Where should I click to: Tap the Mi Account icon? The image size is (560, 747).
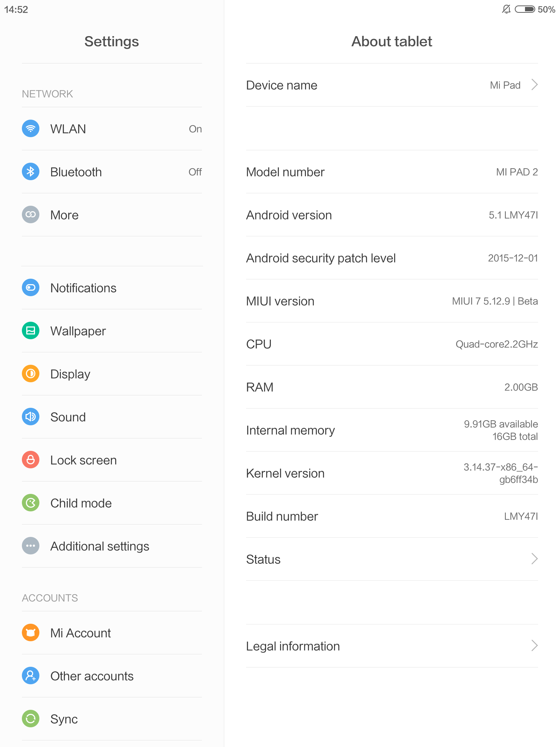pos(31,633)
